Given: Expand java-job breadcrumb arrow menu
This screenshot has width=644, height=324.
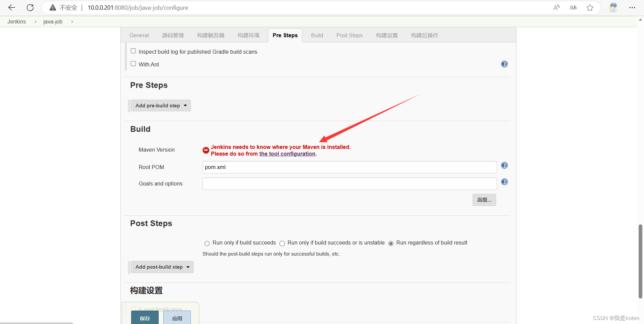Looking at the screenshot, I should pyautogui.click(x=72, y=21).
